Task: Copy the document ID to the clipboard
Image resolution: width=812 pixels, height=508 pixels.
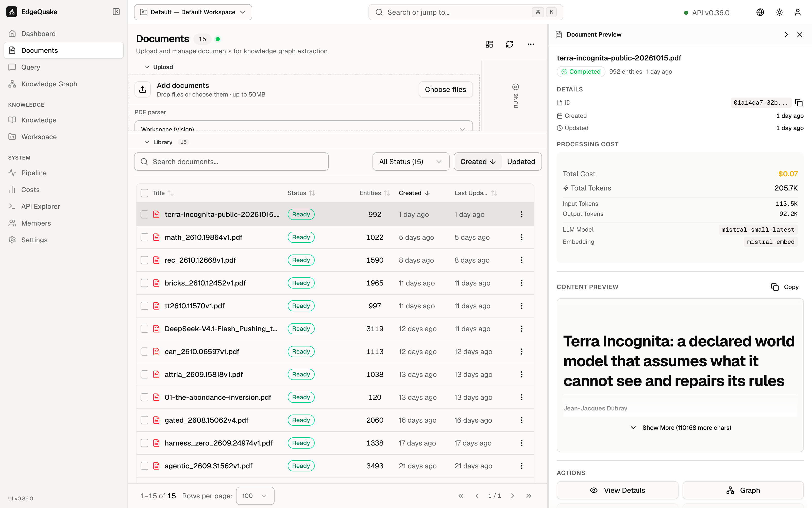Action: (x=799, y=103)
